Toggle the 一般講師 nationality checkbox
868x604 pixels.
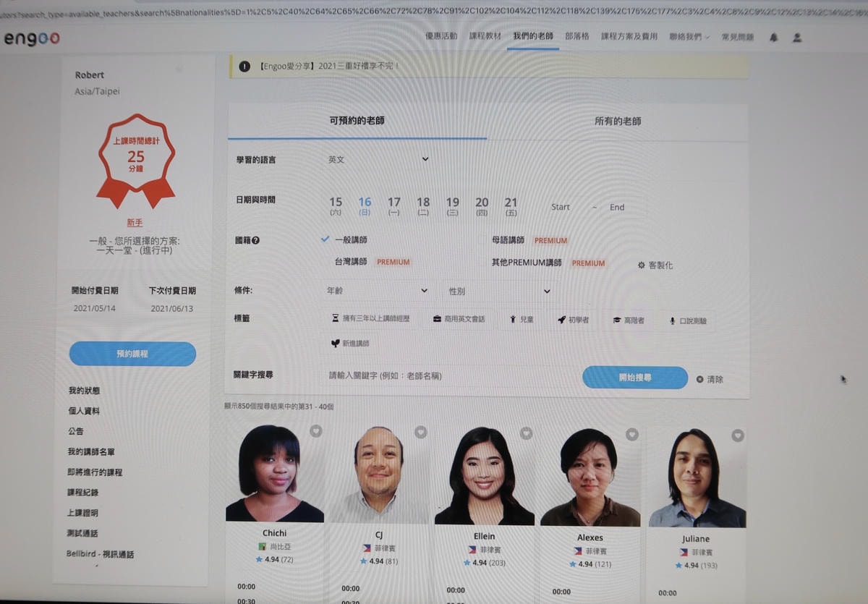[x=326, y=239]
